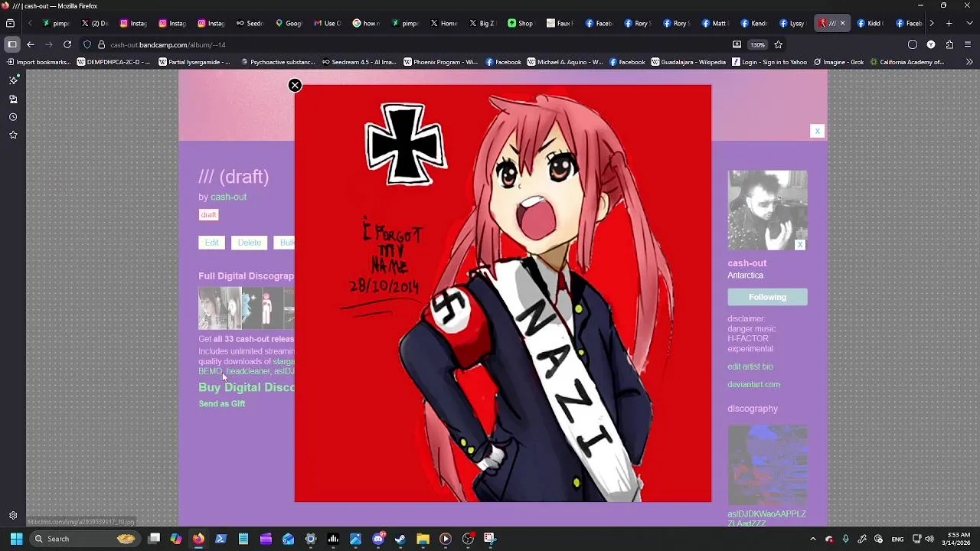This screenshot has height=551, width=980.
Task: Open the Firefox sidebar toggle icon
Action: point(11,44)
